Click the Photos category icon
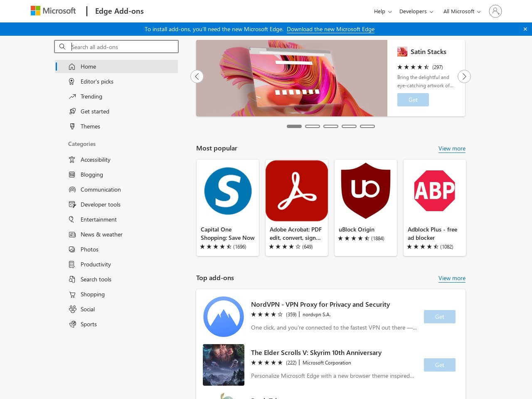 click(x=72, y=249)
